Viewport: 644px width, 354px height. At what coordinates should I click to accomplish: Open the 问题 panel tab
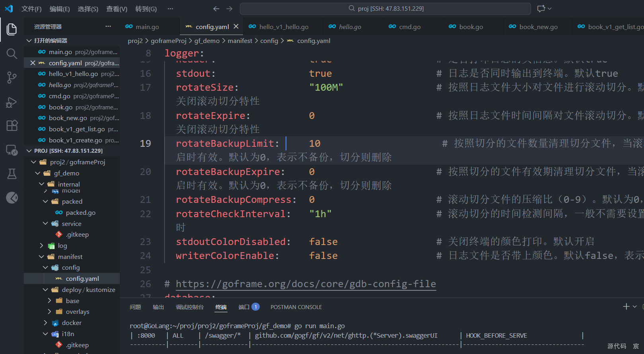135,307
